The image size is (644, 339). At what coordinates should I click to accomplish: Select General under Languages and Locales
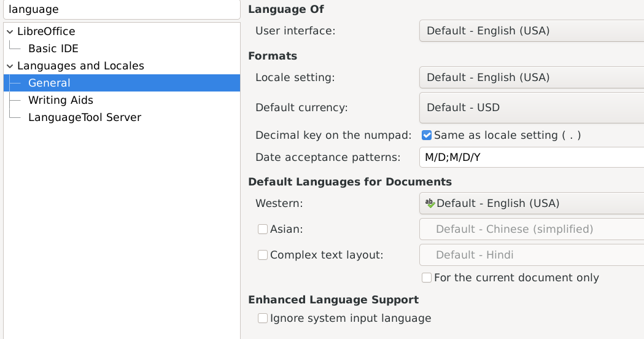[x=49, y=83]
